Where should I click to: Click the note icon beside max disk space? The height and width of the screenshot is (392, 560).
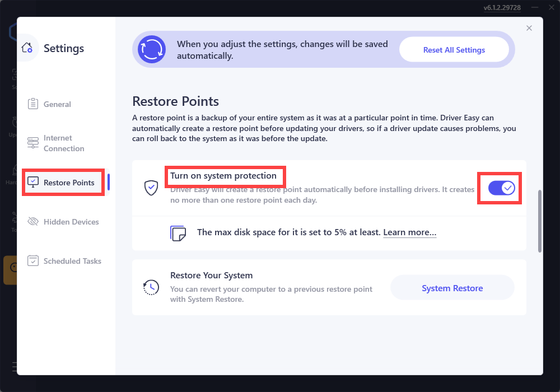point(178,232)
